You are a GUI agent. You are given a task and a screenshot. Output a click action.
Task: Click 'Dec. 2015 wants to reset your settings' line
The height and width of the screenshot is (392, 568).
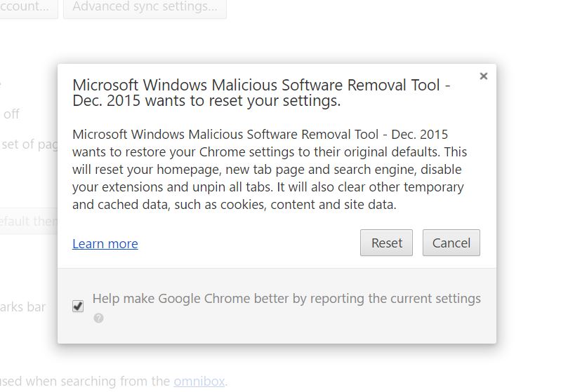click(x=206, y=100)
